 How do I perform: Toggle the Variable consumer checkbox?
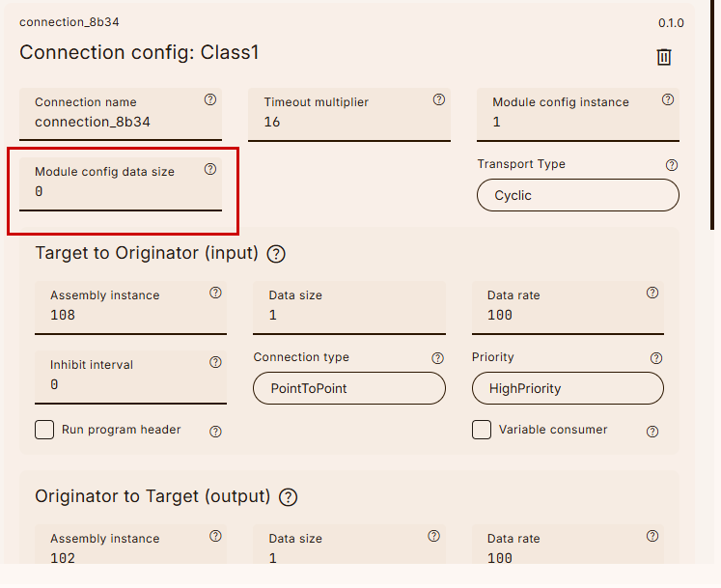click(x=482, y=430)
